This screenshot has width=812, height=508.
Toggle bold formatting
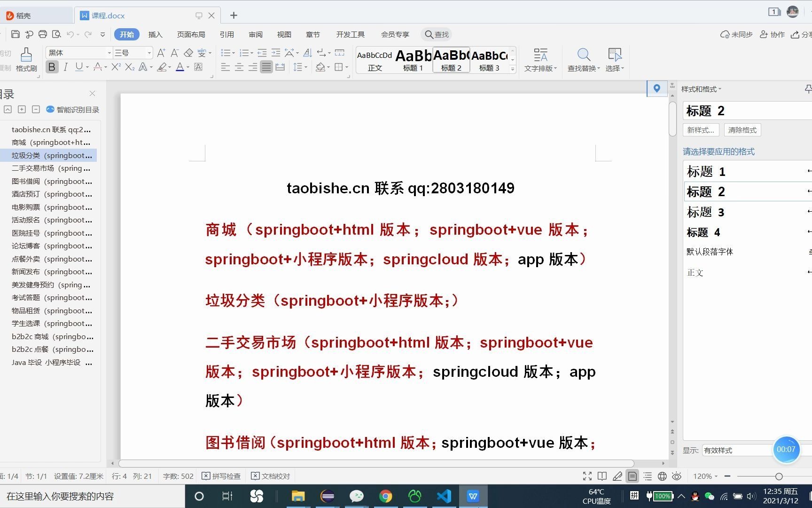[52, 67]
